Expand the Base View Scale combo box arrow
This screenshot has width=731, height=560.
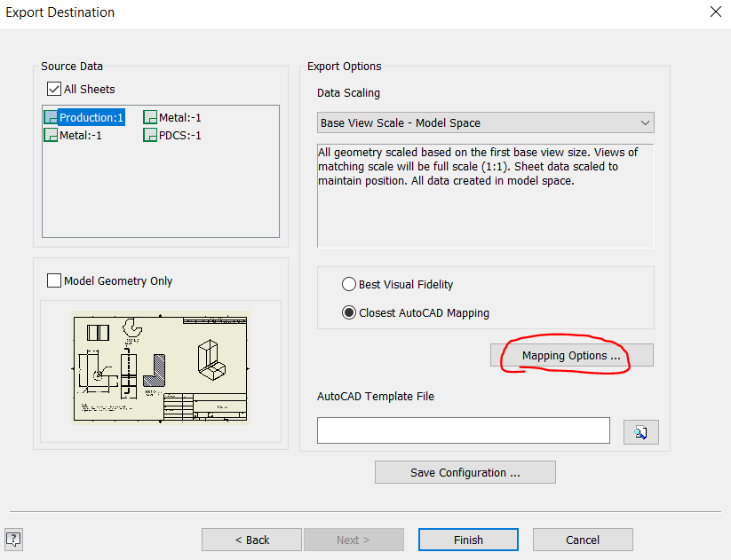(645, 122)
